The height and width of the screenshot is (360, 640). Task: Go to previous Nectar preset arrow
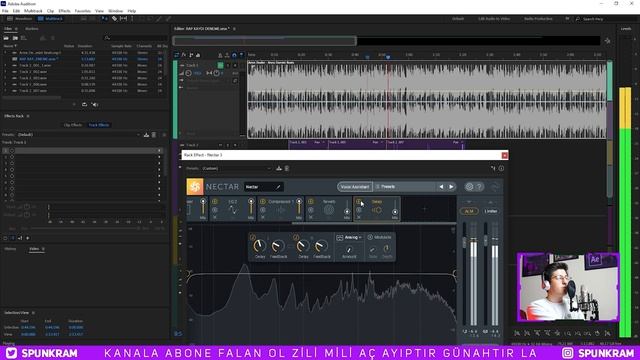point(441,187)
